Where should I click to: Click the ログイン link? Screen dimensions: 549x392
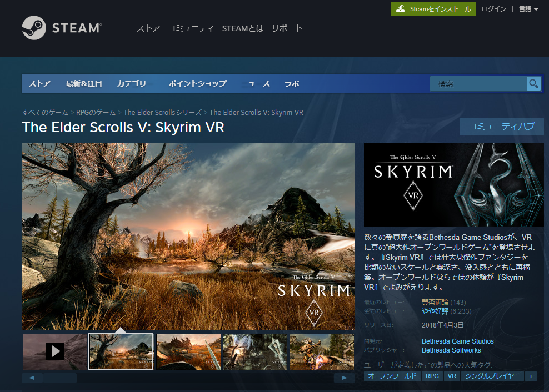point(493,9)
